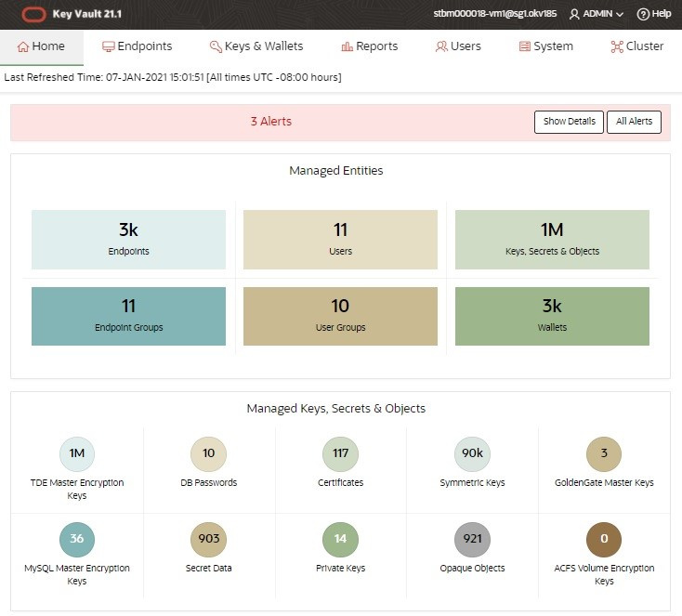Select the 903 Secret Data circle
Viewport: 682px width, 616px height.
point(209,539)
